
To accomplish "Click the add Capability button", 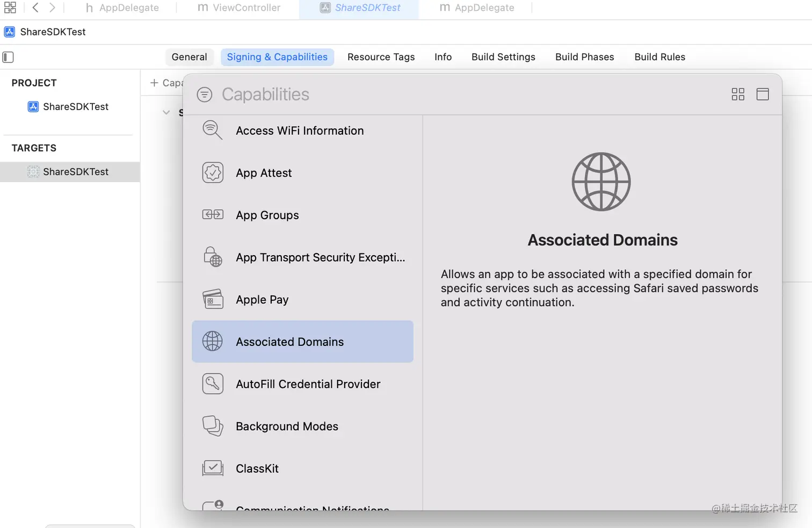I will click(x=166, y=83).
